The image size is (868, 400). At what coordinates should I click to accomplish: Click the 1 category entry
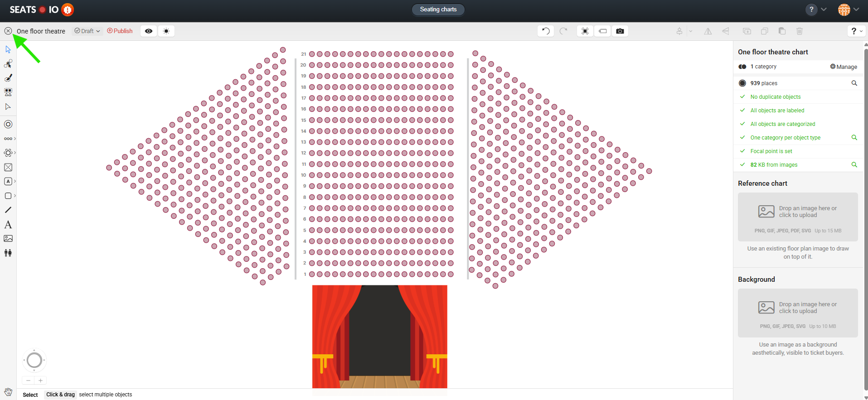pos(763,67)
